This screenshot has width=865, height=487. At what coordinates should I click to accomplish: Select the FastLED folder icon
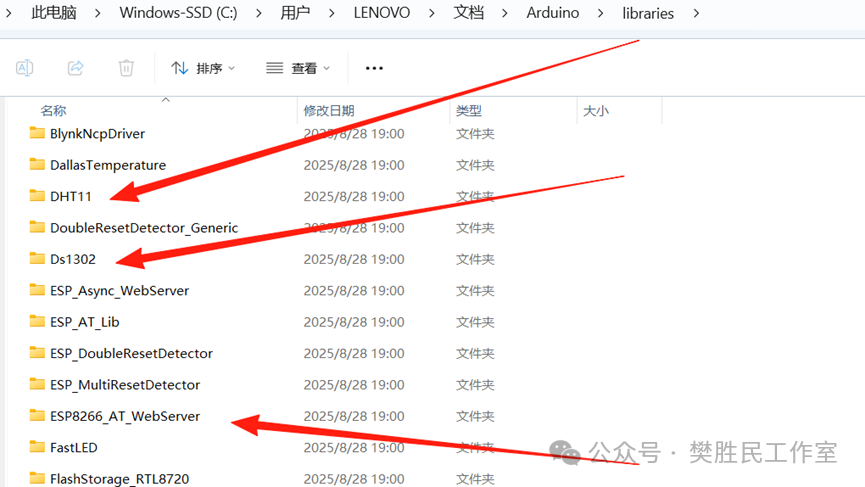pos(37,447)
